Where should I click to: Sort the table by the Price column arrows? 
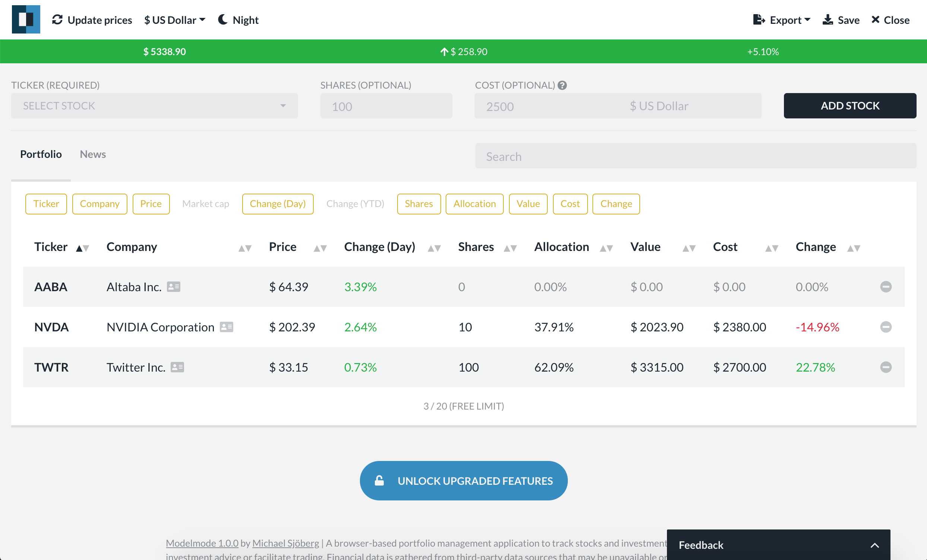tap(320, 248)
